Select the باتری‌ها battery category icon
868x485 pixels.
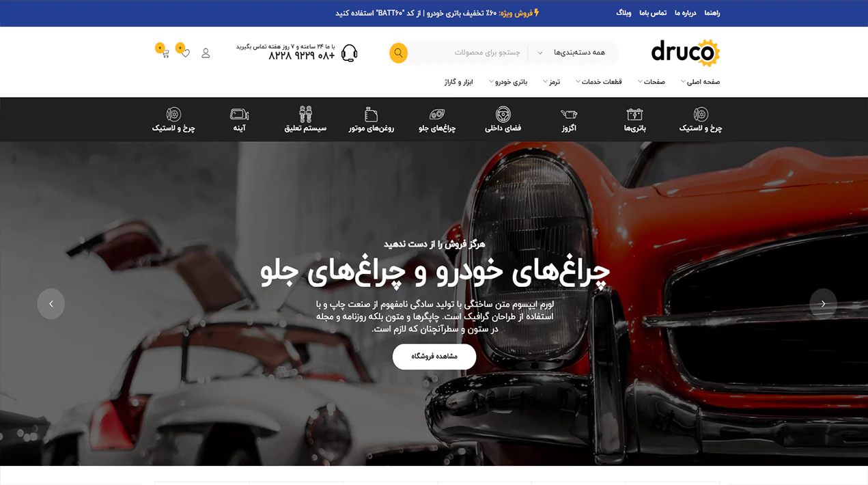pos(634,114)
